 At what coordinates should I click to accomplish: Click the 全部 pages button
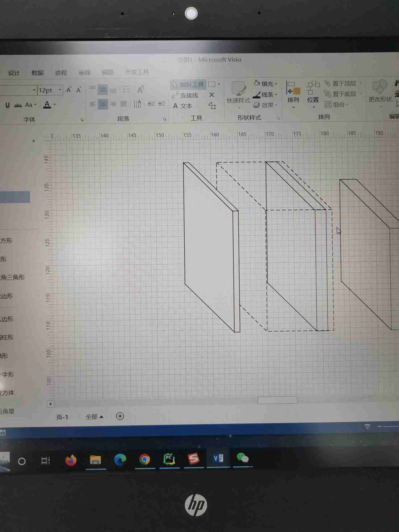(x=94, y=417)
